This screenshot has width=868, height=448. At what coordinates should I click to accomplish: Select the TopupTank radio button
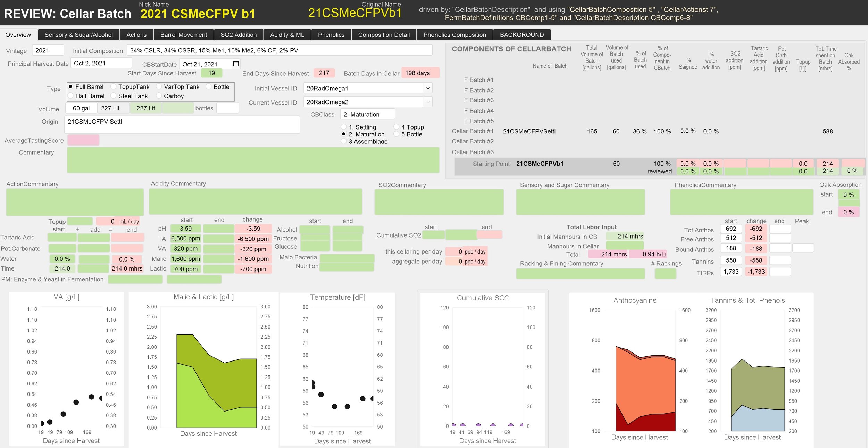click(x=113, y=86)
